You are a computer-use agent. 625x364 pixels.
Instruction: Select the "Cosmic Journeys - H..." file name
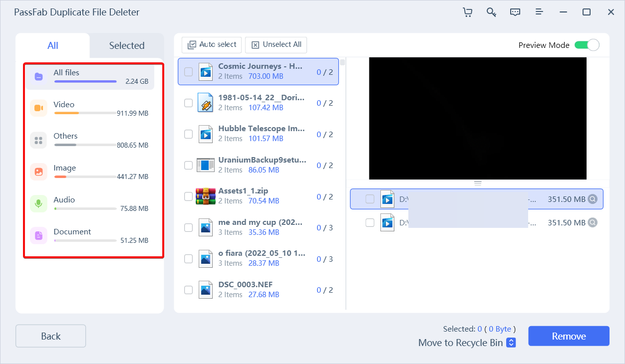point(261,66)
